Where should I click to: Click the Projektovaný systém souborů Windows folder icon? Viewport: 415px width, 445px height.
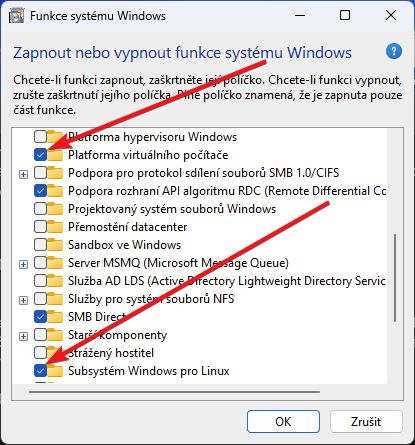coord(55,209)
